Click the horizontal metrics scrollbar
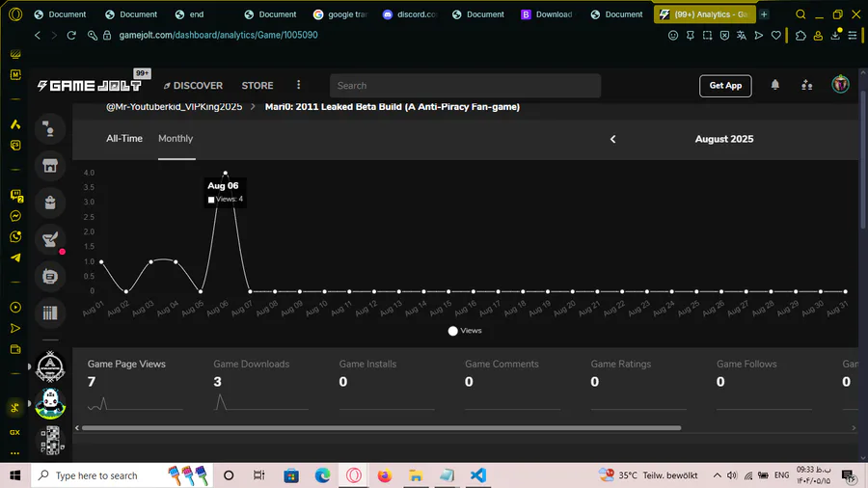 click(381, 427)
